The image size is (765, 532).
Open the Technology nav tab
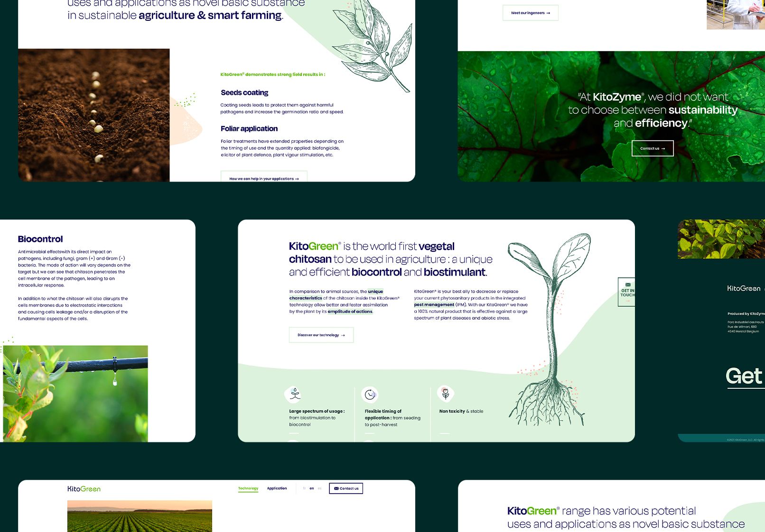248,488
